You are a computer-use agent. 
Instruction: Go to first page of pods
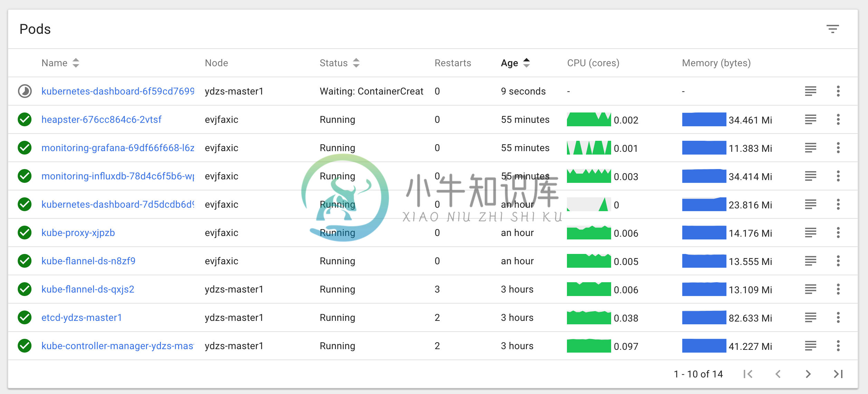[748, 374]
